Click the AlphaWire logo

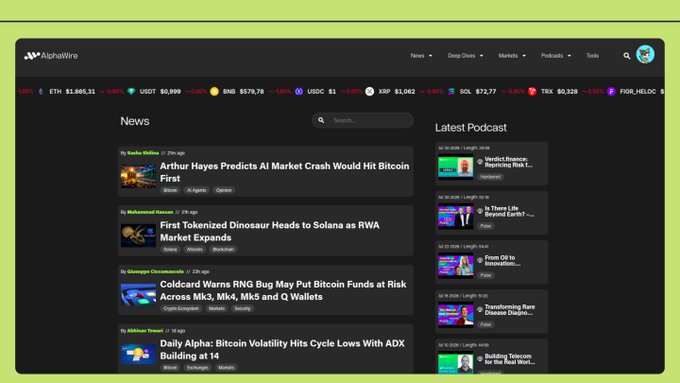(x=51, y=56)
